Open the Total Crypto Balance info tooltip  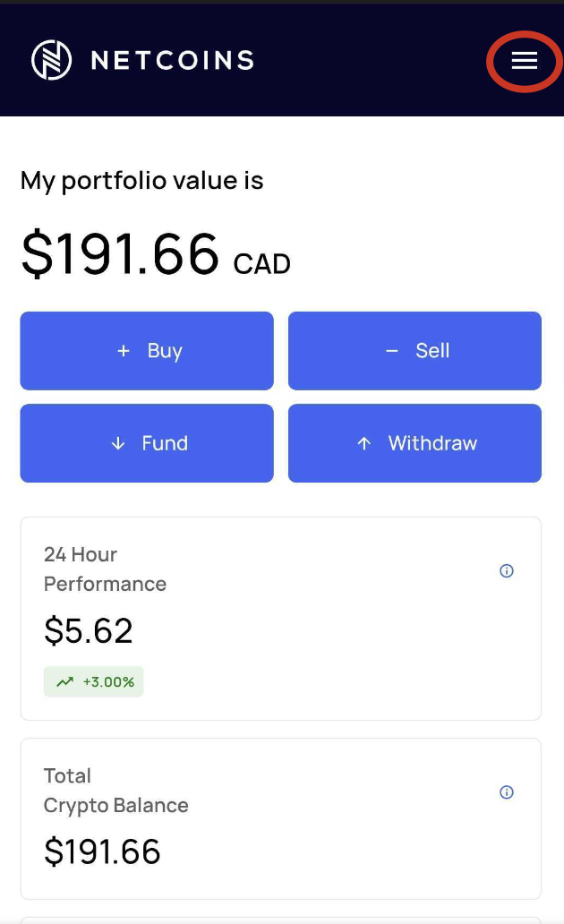(506, 792)
